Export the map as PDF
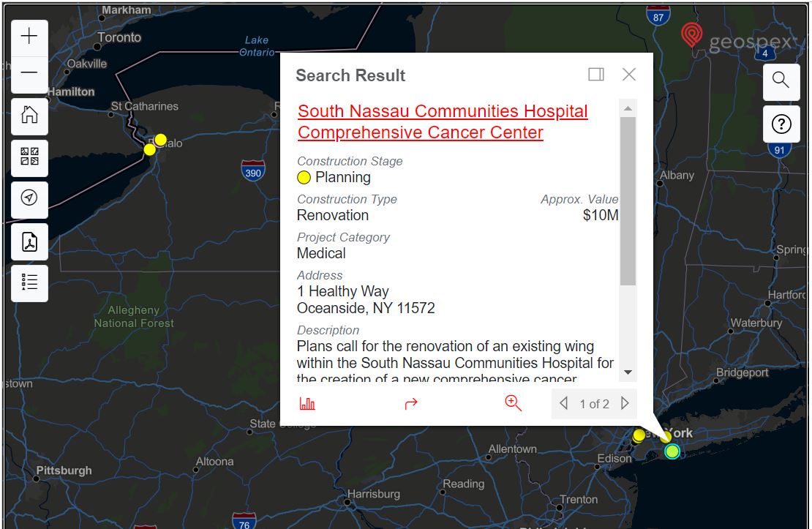This screenshot has height=529, width=812. [x=29, y=241]
